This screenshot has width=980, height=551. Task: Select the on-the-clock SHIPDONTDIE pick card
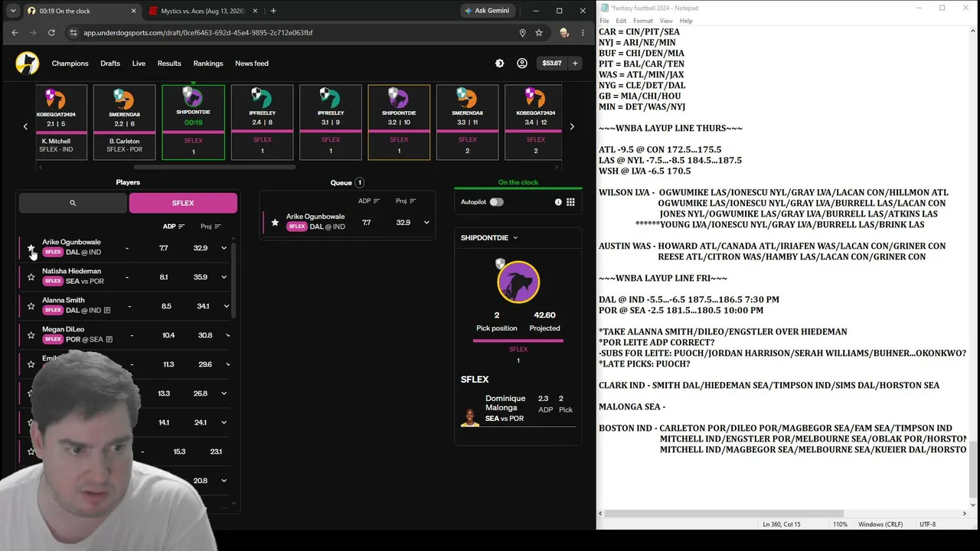194,122
